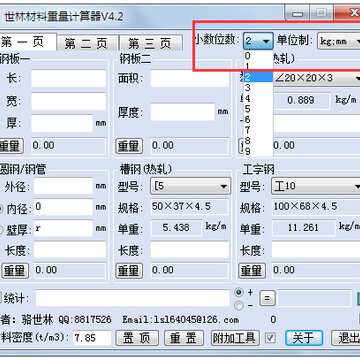
Task: Click the 钢板一 长 length input field
Action: tap(69, 79)
